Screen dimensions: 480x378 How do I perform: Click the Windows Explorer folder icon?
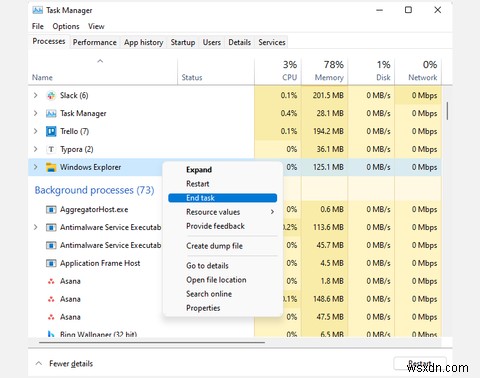pyautogui.click(x=51, y=167)
